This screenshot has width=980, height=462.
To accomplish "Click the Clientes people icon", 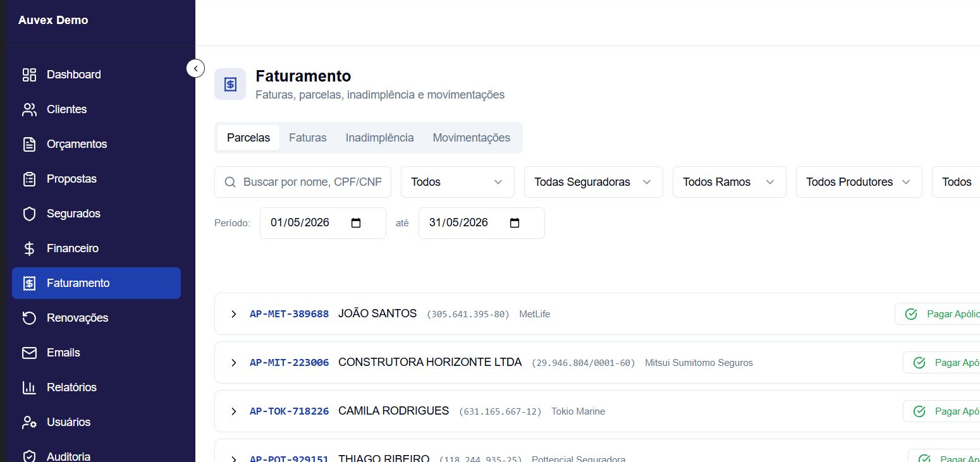I will (x=29, y=109).
